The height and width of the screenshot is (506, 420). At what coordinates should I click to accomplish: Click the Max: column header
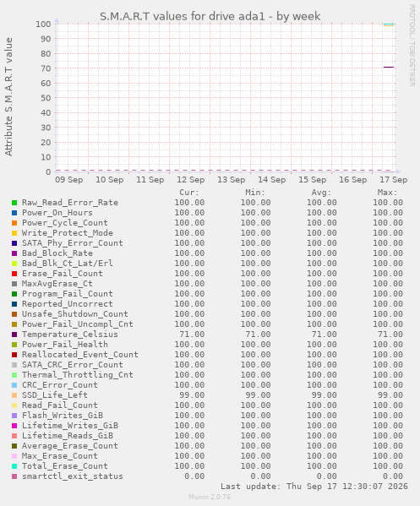387,193
